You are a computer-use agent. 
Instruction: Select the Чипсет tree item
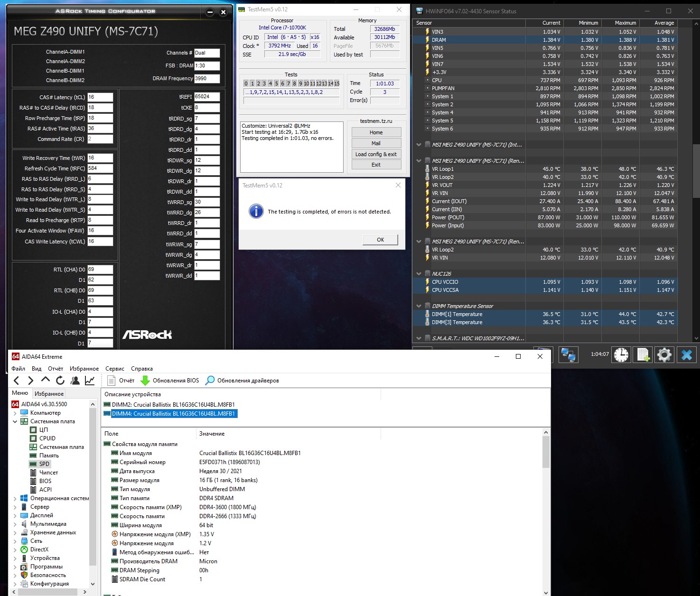point(48,473)
